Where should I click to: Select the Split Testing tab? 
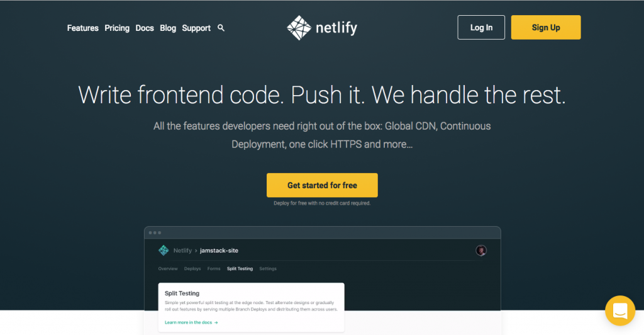coord(240,269)
